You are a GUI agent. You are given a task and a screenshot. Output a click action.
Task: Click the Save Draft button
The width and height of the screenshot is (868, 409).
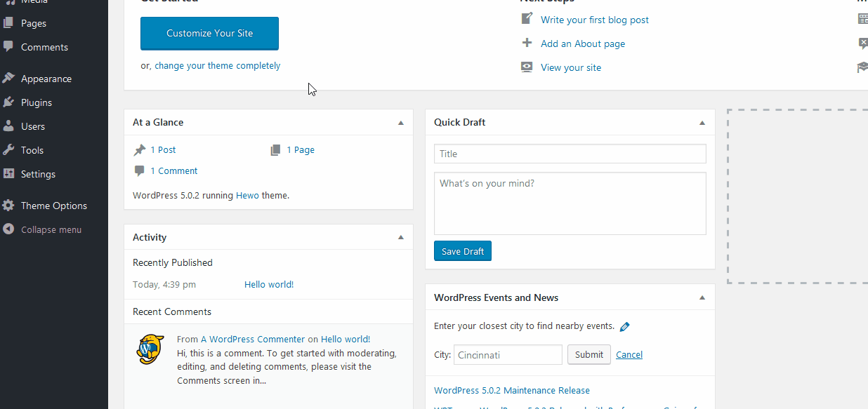463,251
